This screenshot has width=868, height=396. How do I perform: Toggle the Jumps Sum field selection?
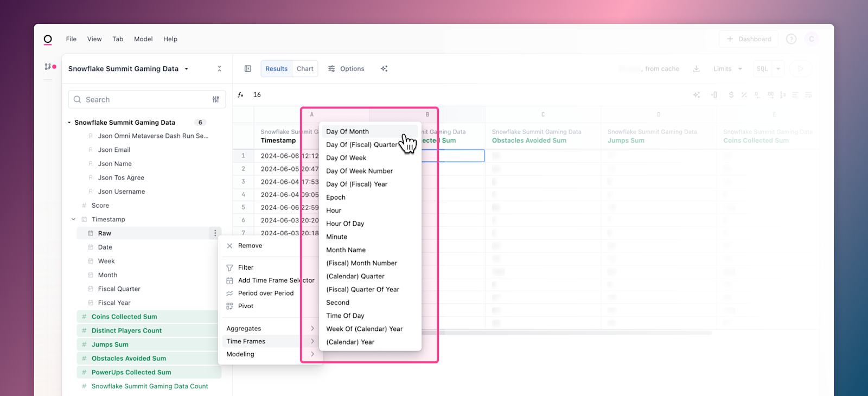110,344
